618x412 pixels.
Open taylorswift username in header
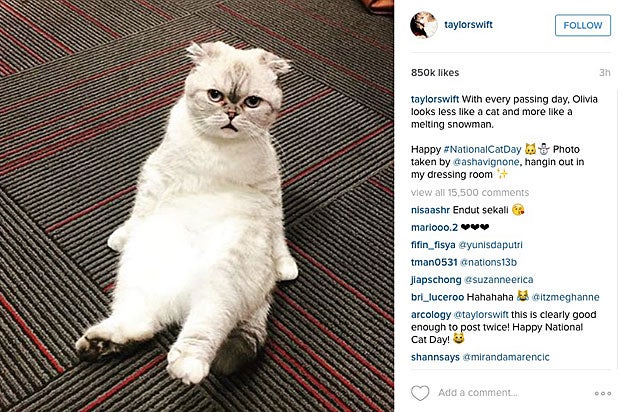click(469, 24)
